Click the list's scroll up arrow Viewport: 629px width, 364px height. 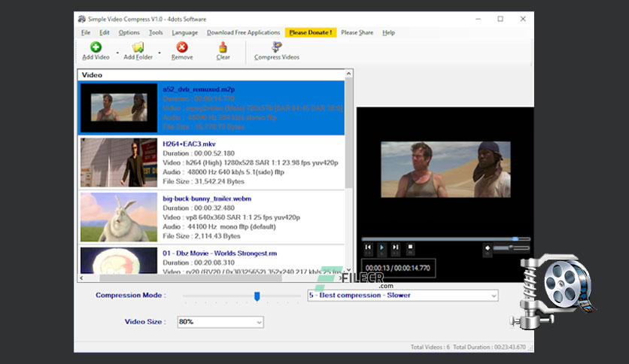click(x=348, y=74)
